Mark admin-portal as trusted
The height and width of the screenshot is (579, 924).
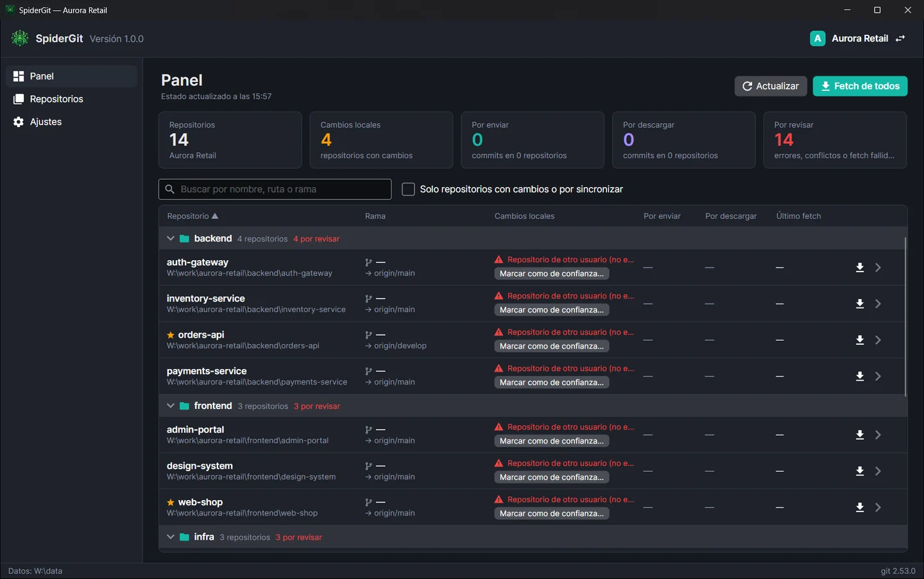pos(552,442)
